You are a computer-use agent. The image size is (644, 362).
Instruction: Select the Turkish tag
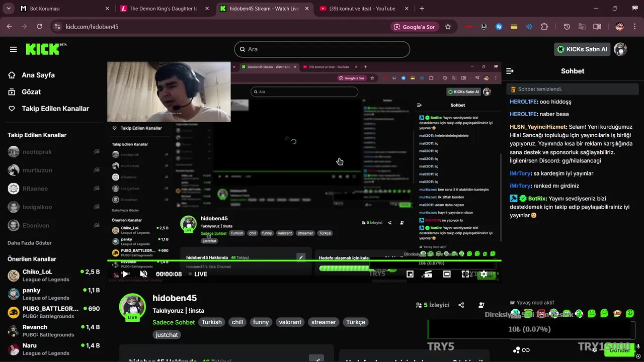[x=211, y=322]
